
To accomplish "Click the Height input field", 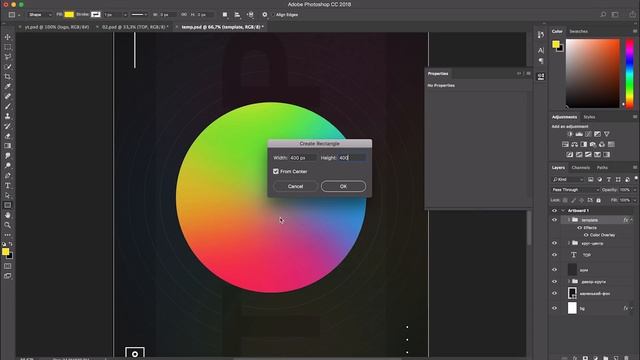I will click(x=351, y=158).
